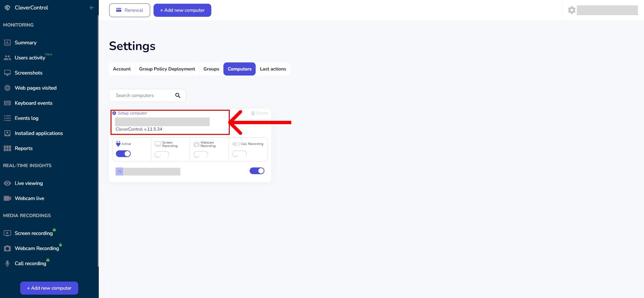
Task: Click the N user avatar badge
Action: point(120,171)
